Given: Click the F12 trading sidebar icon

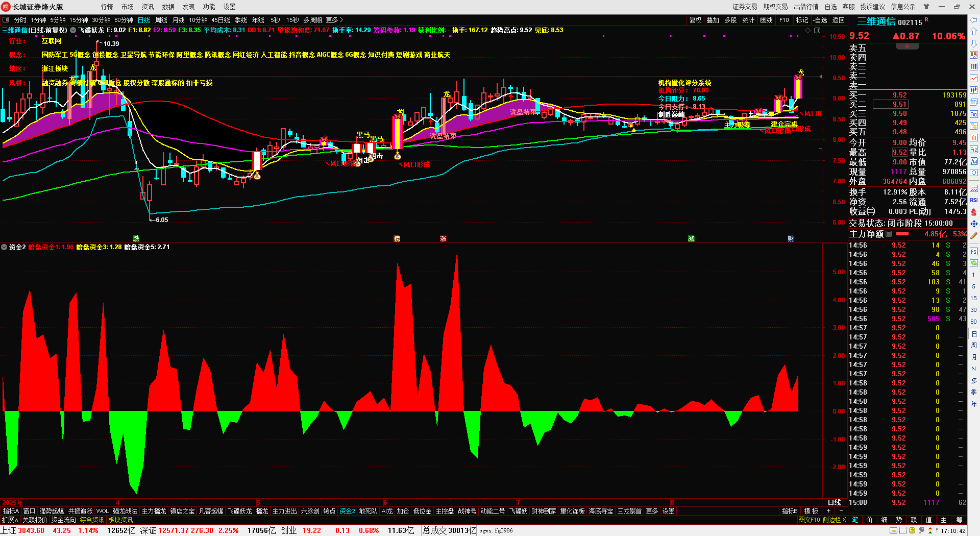Looking at the screenshot, I should 973,150.
